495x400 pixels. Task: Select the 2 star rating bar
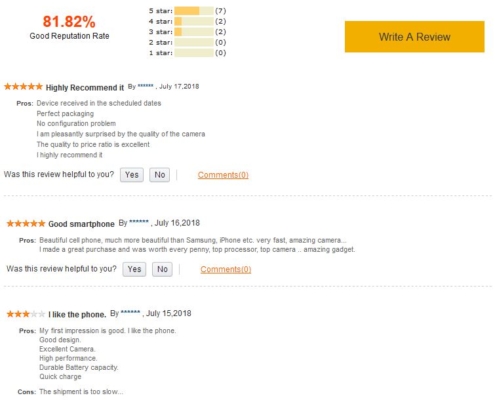click(194, 42)
